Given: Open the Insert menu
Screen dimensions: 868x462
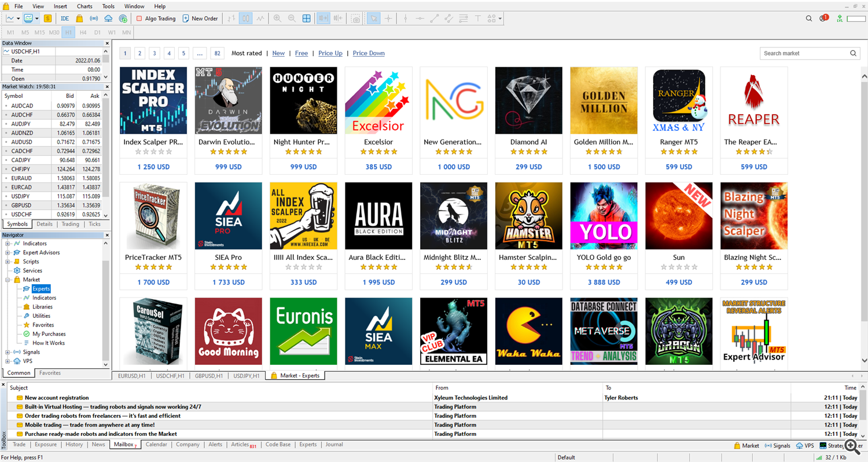Looking at the screenshot, I should click(x=60, y=6).
